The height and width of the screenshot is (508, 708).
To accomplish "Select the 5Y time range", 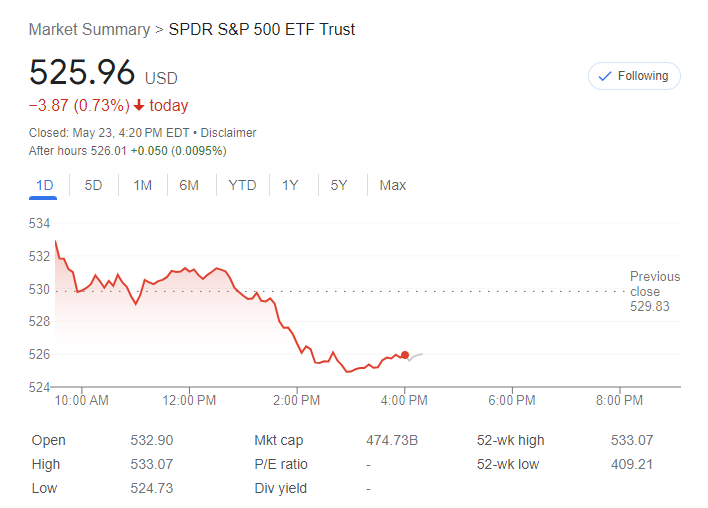I will (x=339, y=185).
